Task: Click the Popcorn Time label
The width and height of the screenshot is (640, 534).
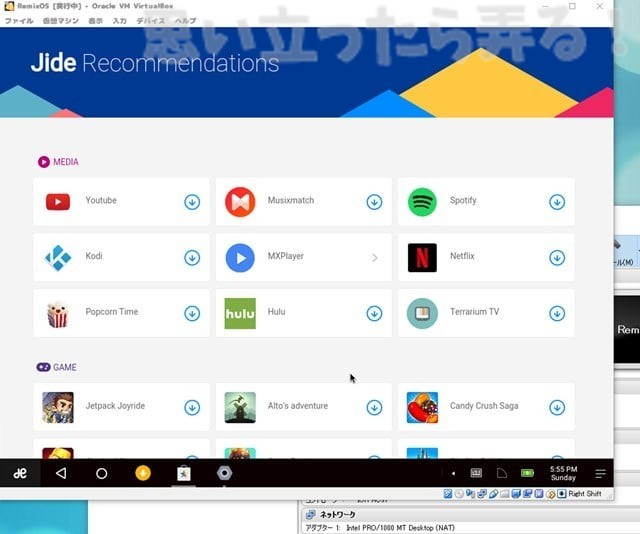Action: [111, 312]
